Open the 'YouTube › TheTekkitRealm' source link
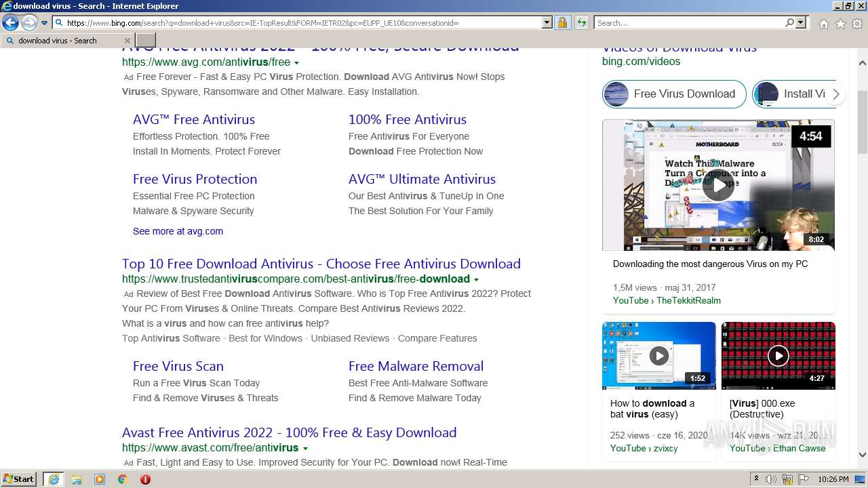Image resolution: width=868 pixels, height=488 pixels. (x=667, y=300)
